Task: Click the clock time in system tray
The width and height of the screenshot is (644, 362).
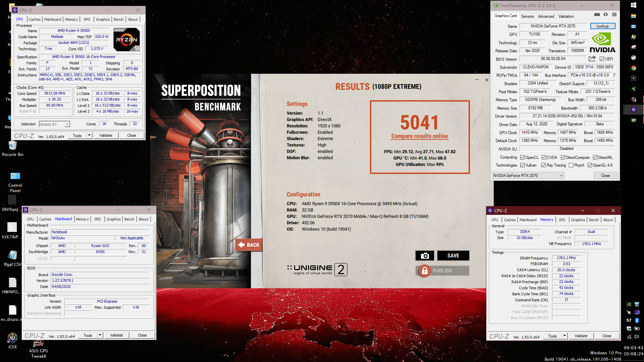Action: pos(633,348)
